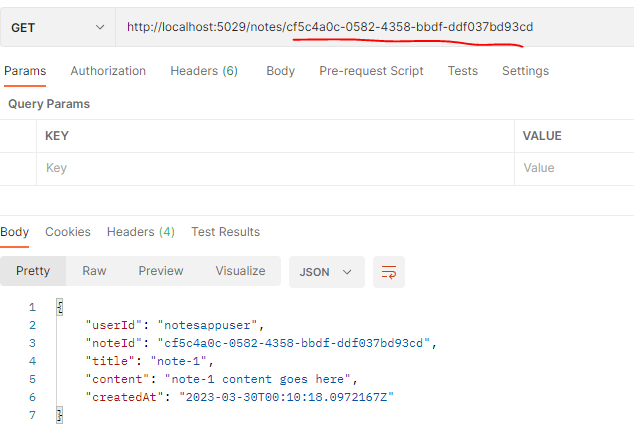
Task: Show the response Cookies tab
Action: (x=68, y=232)
